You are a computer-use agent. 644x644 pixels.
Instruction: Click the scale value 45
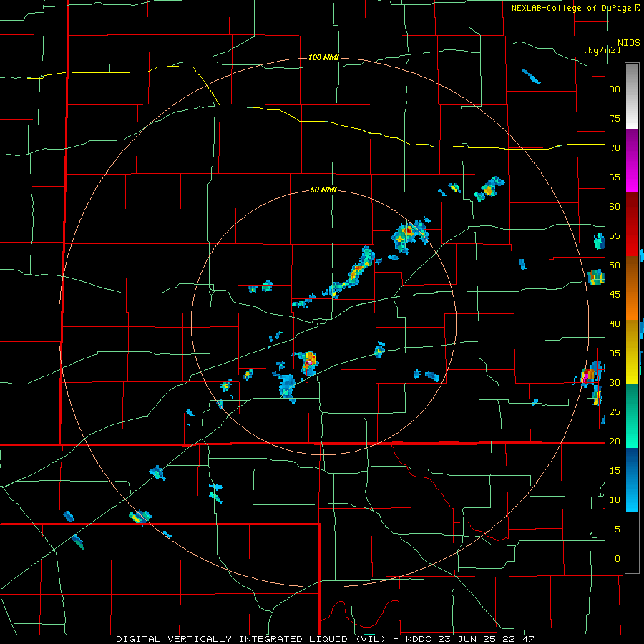coord(615,295)
